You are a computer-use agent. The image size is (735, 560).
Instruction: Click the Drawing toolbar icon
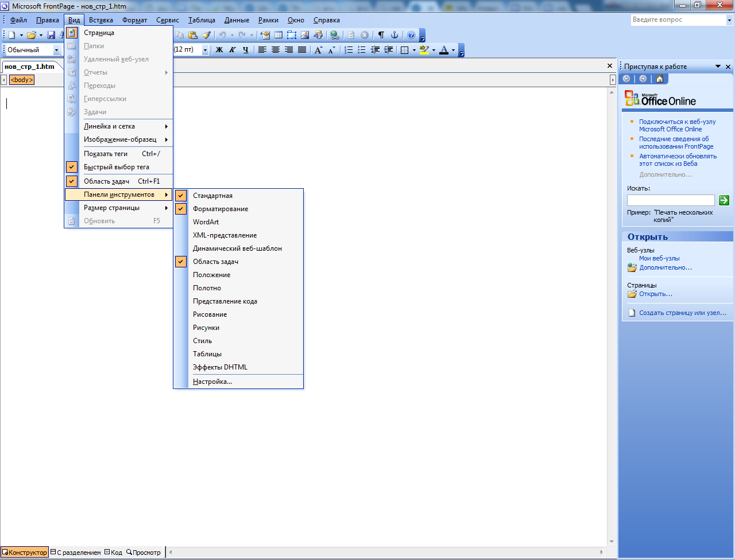318,35
